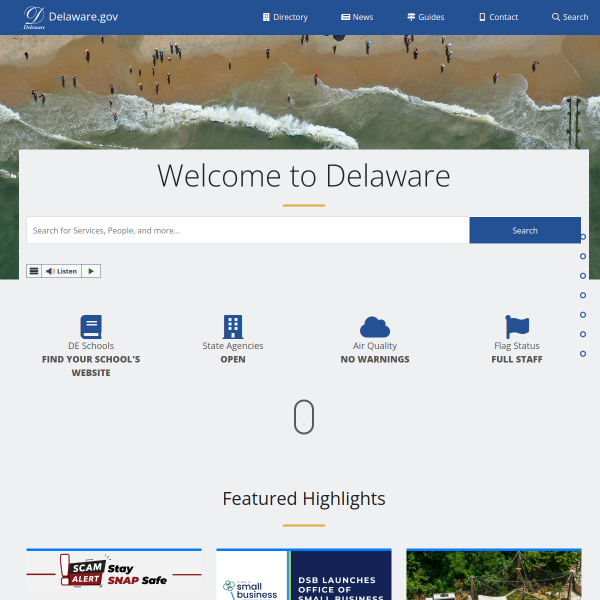Viewport: 600px width, 600px height.
Task: Select the fifth side navigation dot
Action: (583, 315)
